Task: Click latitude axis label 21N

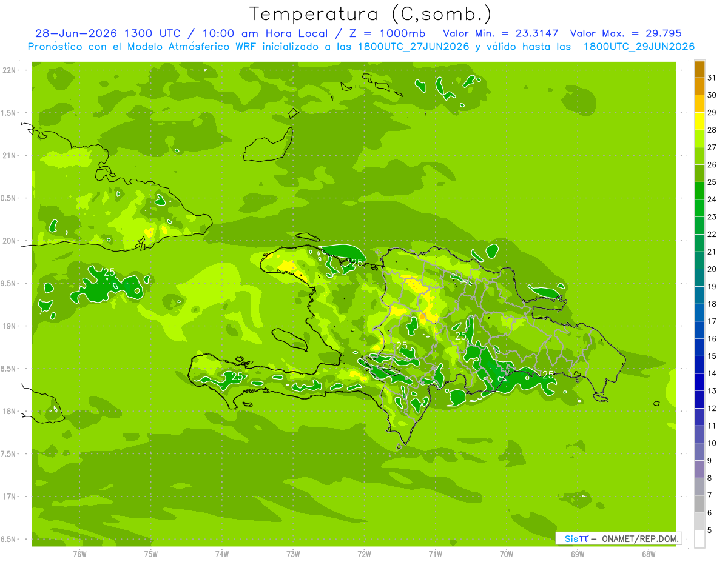Action: point(10,155)
